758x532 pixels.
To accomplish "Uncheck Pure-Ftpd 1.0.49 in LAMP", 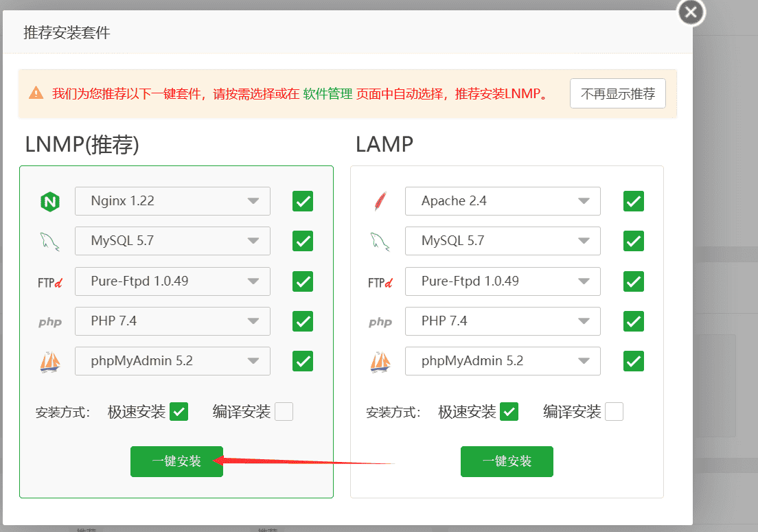I will point(633,281).
